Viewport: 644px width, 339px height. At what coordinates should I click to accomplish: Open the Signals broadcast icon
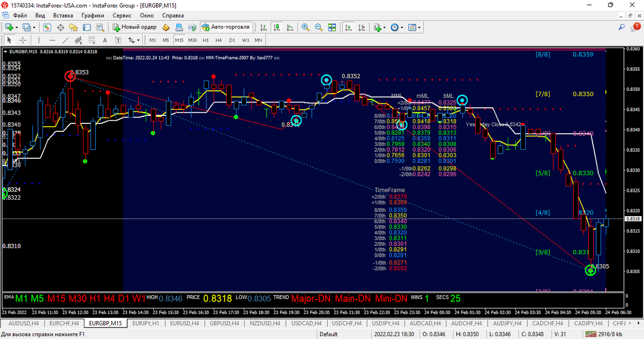192,27
